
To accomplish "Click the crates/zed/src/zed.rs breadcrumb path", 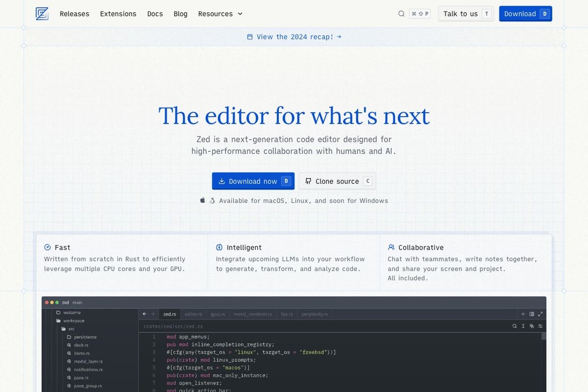I will (173, 326).
